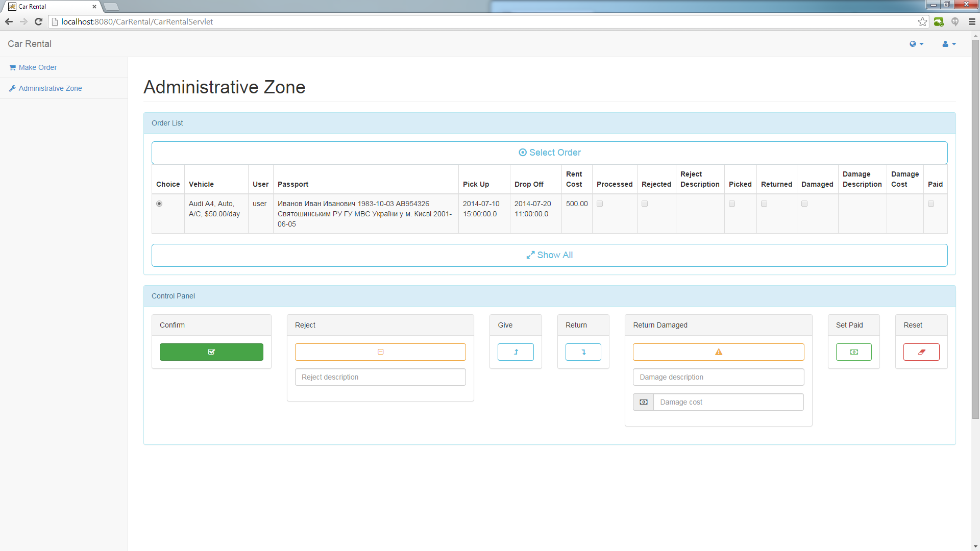Bookmark the page with the star icon
Image resolution: width=980 pixels, height=551 pixels.
click(922, 21)
